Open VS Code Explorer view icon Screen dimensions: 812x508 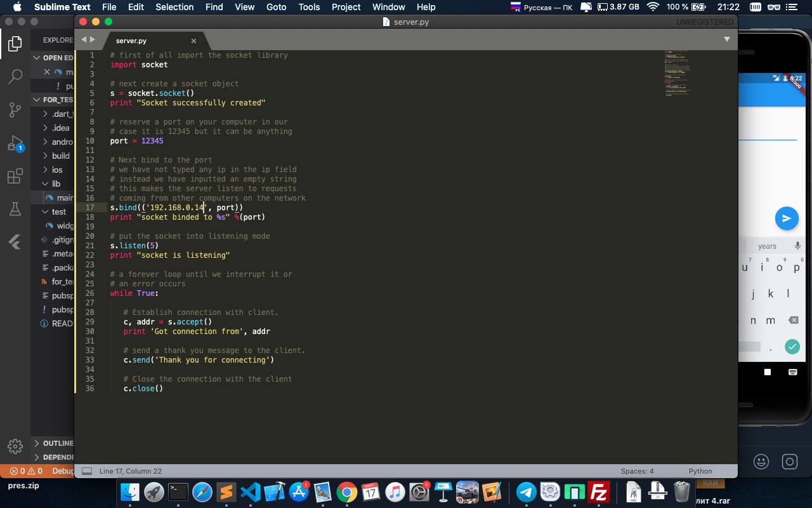[15, 44]
